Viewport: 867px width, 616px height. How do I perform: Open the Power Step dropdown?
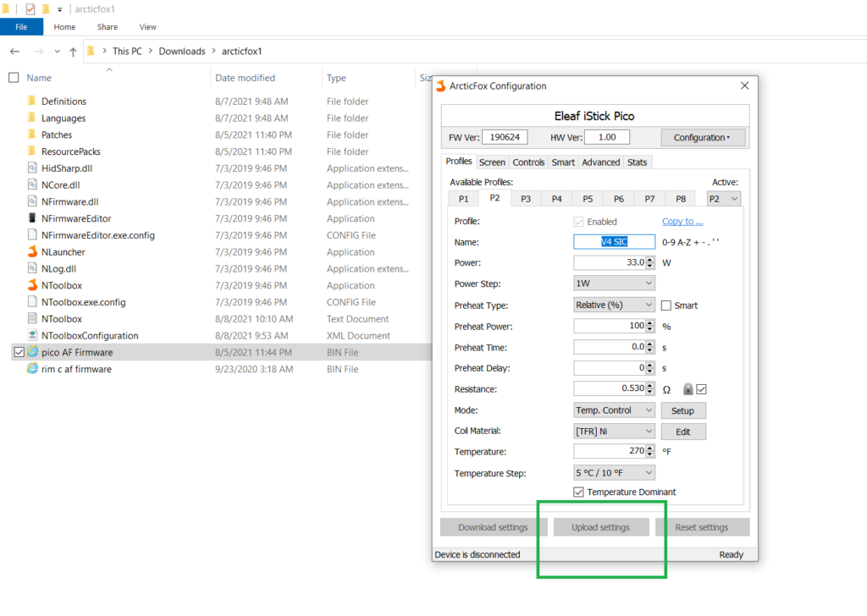pos(615,283)
